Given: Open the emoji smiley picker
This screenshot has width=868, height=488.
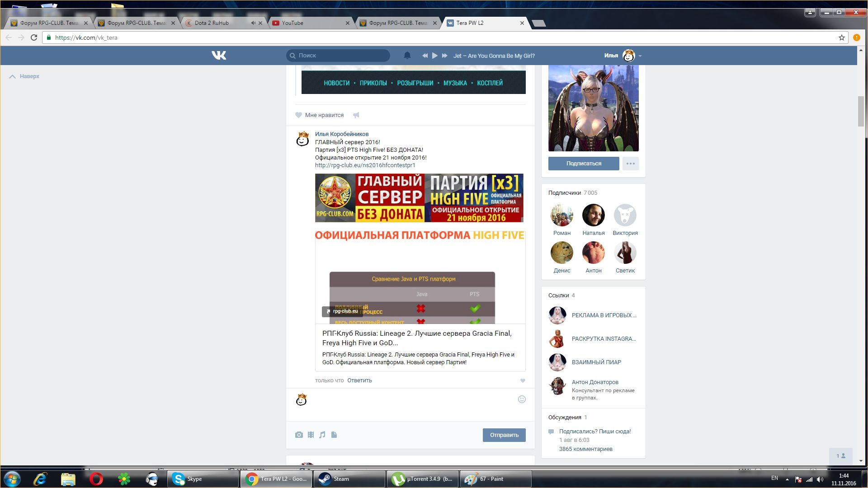Looking at the screenshot, I should point(522,399).
